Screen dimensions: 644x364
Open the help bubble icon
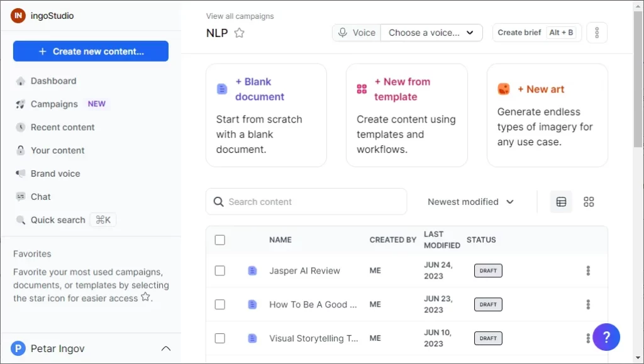(x=606, y=337)
